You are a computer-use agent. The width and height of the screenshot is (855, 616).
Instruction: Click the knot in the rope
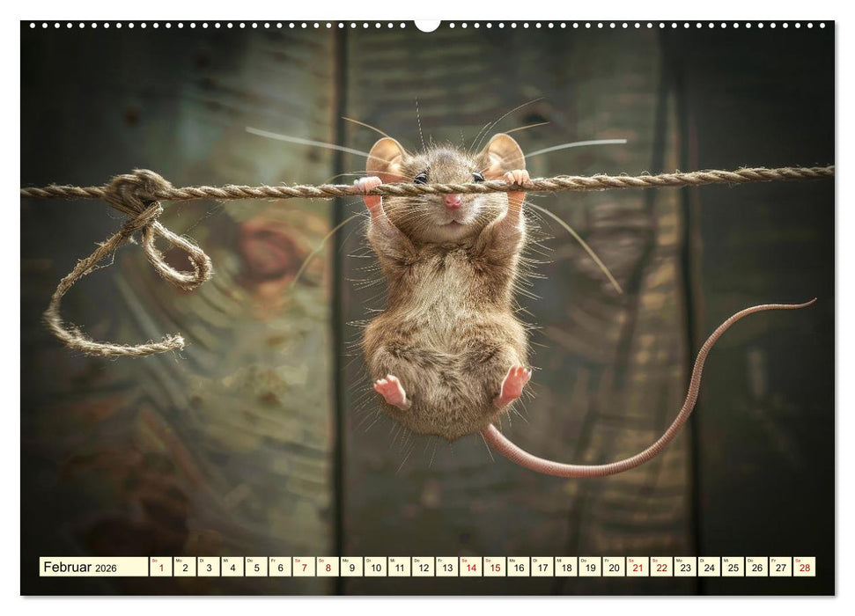click(x=136, y=192)
